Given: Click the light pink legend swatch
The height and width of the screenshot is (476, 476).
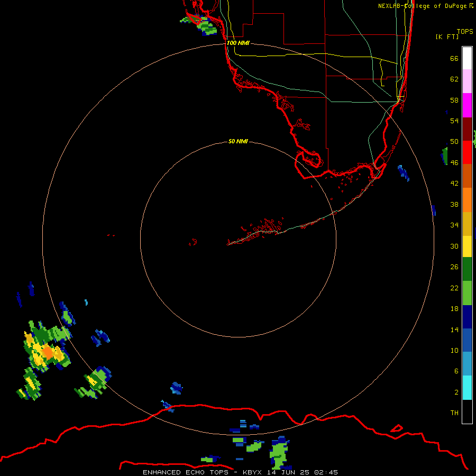Looking at the screenshot, I should 467,81.
